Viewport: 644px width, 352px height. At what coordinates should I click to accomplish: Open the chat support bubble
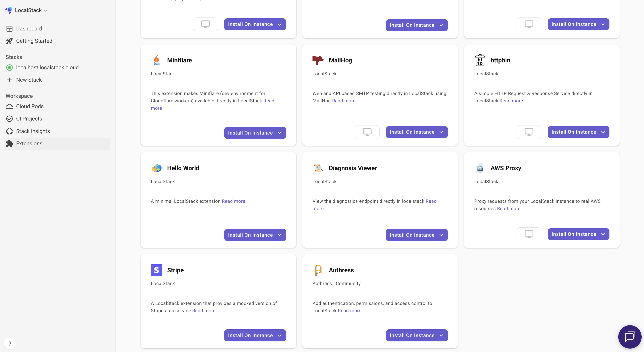pos(630,336)
